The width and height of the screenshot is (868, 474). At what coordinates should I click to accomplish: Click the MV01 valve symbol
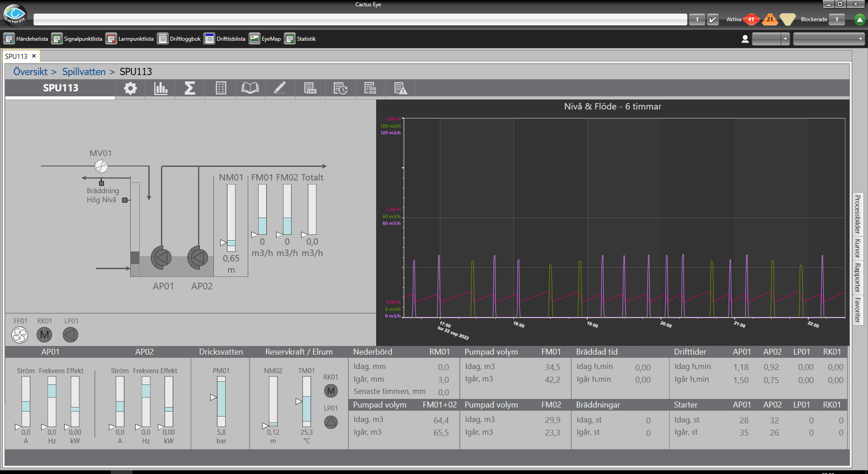pos(101,166)
